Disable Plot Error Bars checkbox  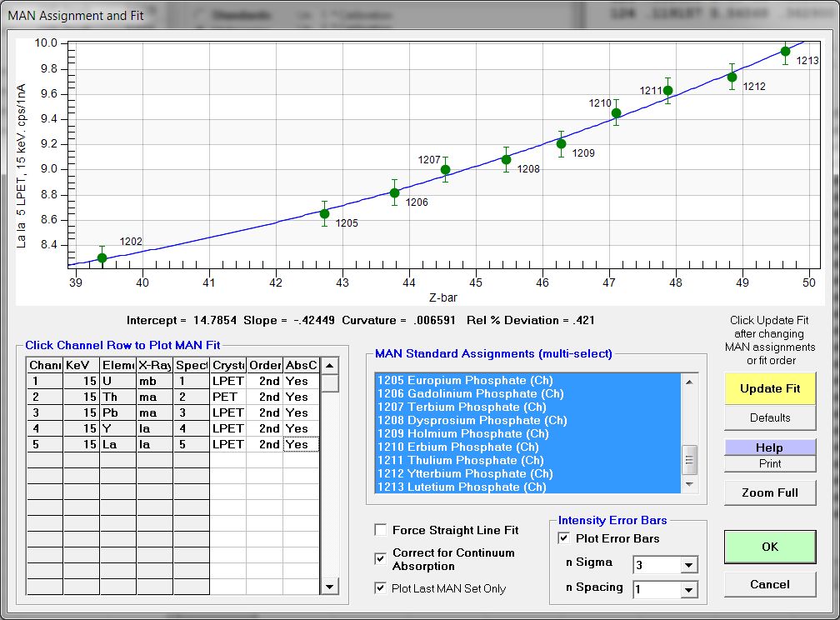tap(564, 538)
